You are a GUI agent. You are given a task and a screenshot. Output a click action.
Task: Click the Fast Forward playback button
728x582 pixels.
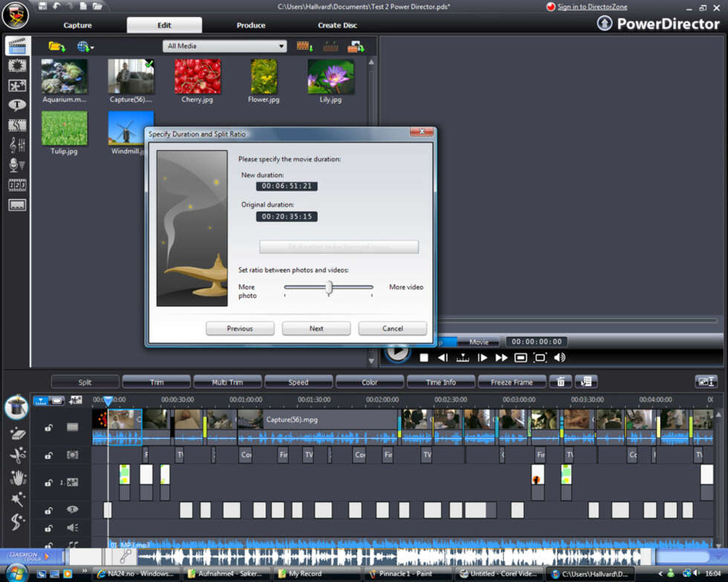coord(501,357)
